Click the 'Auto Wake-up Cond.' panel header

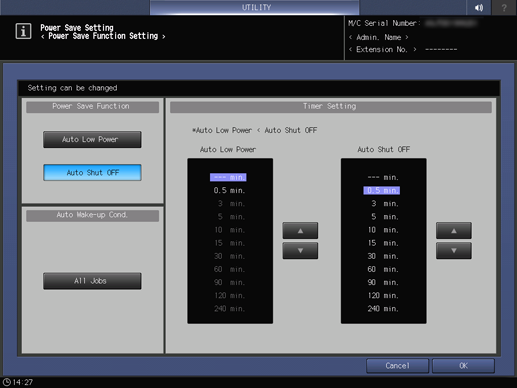92,215
